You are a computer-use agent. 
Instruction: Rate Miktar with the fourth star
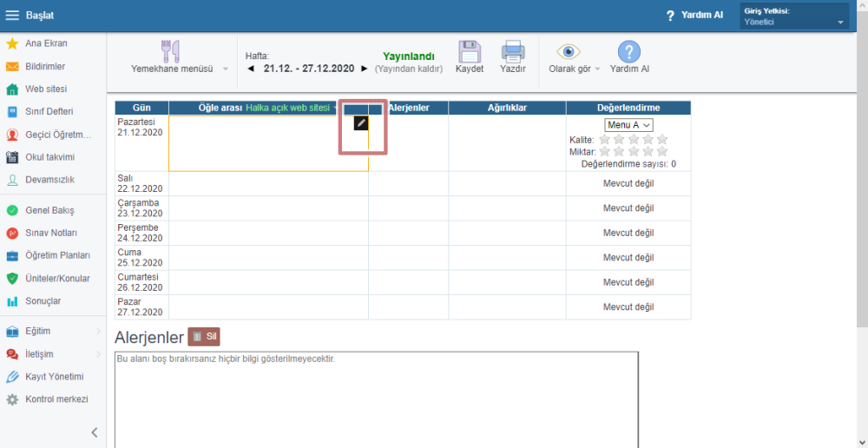[x=648, y=151]
